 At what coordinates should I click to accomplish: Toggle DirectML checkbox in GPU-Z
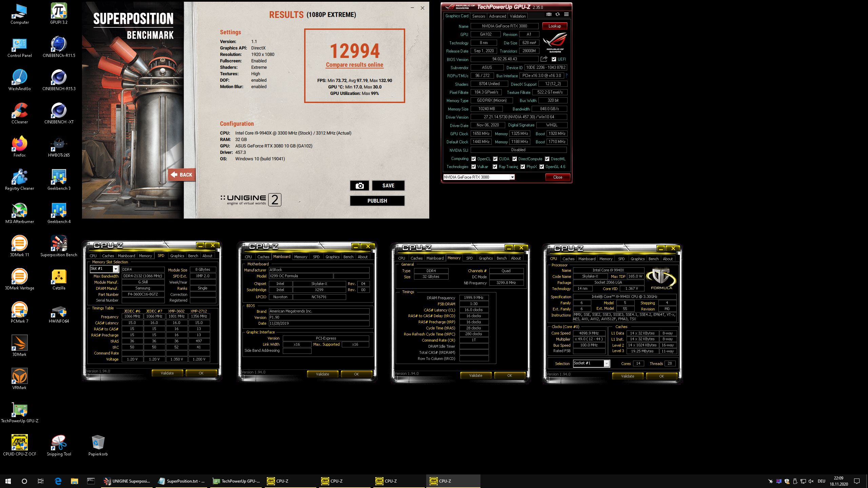pyautogui.click(x=547, y=159)
